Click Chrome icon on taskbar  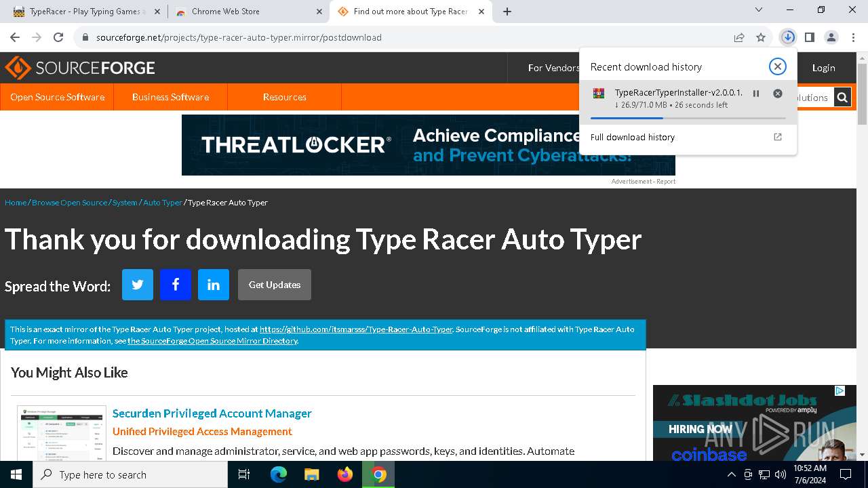coord(378,474)
